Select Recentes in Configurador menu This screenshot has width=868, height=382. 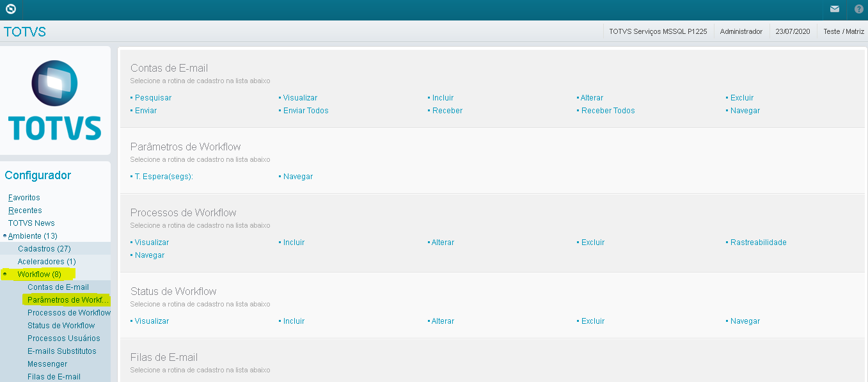pos(25,210)
